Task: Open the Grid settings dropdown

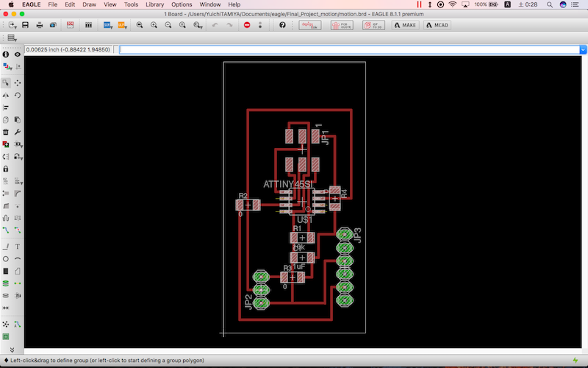Action: click(12, 38)
